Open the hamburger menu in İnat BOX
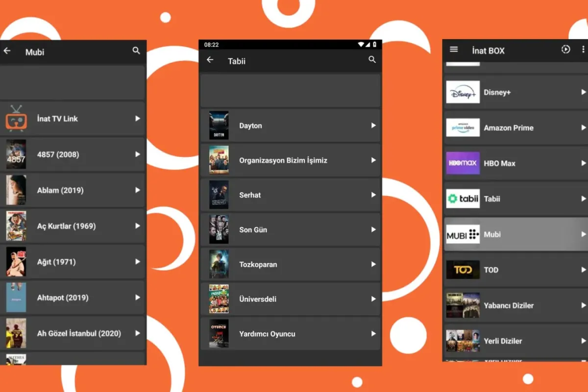This screenshot has width=588, height=392. tap(454, 49)
